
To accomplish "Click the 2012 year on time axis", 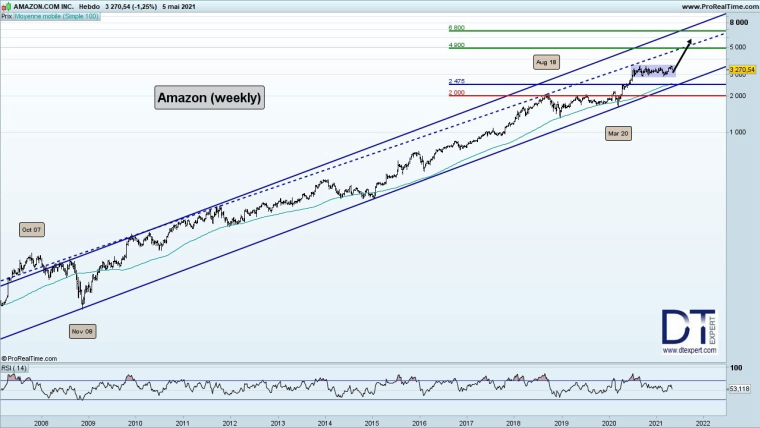I will click(230, 423).
